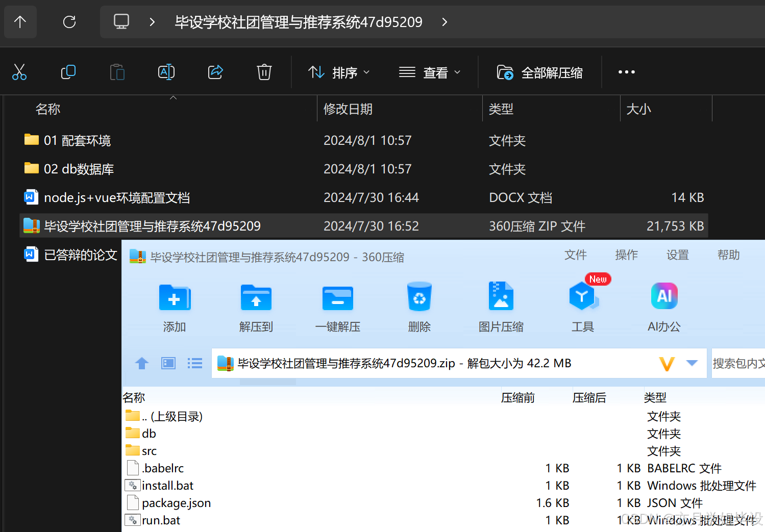The height and width of the screenshot is (532, 765).
Task: Sort by 名称 column in 360压缩 list
Action: [x=134, y=397]
